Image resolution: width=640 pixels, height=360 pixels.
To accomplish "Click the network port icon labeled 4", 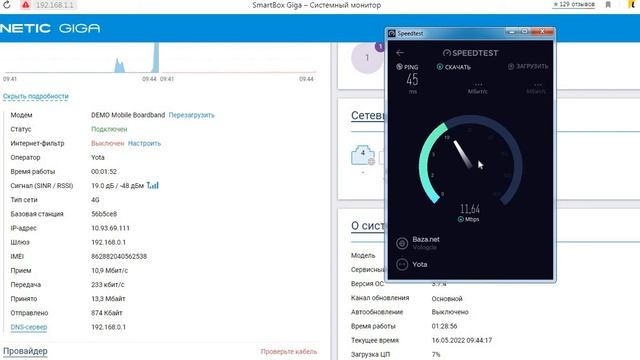I will tap(362, 155).
